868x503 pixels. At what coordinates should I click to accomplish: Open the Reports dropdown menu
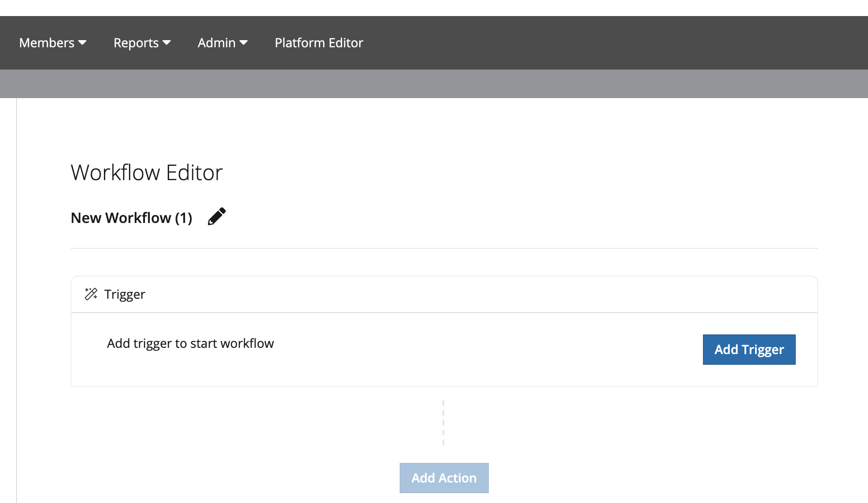[x=142, y=43]
